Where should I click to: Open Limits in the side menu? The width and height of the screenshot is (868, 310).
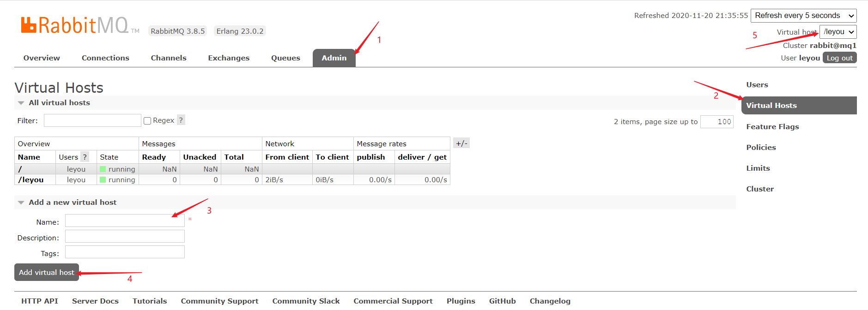tap(758, 168)
